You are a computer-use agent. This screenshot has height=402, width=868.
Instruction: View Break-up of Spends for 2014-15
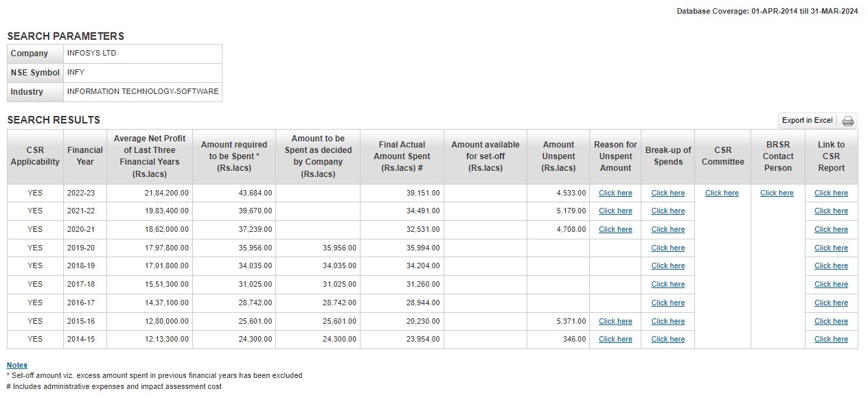(x=667, y=340)
